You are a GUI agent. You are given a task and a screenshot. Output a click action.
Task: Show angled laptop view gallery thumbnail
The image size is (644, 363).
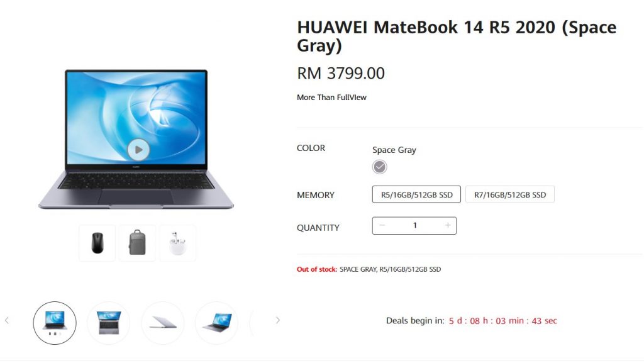(x=216, y=323)
